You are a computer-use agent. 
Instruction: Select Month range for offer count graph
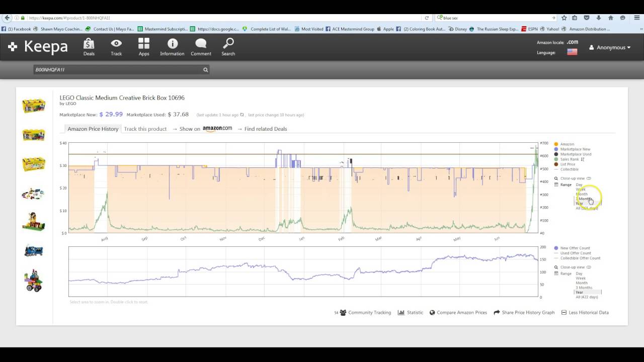(581, 283)
